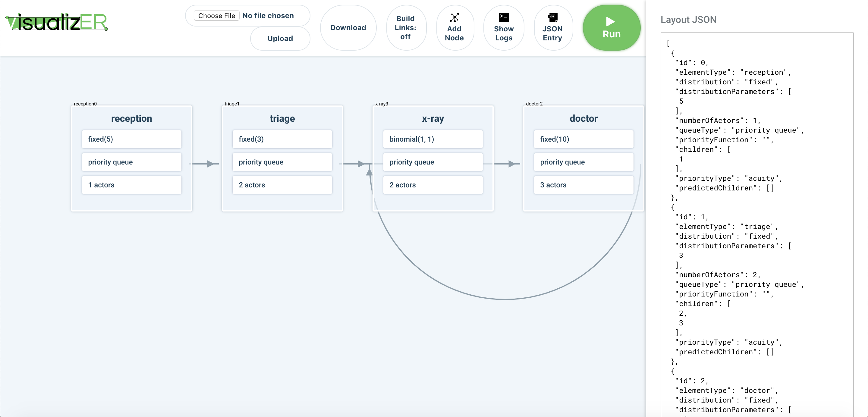Screen dimensions: 868x417
Task: Click Choose File to browse files
Action: (216, 15)
